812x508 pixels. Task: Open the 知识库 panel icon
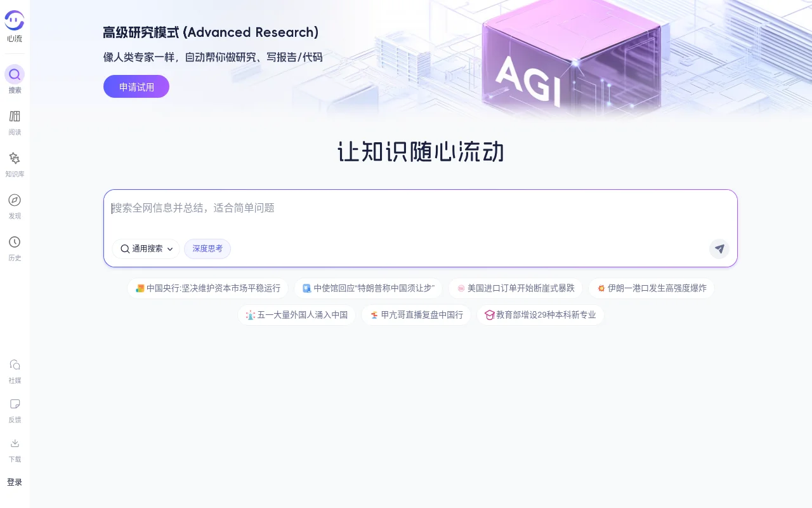coord(14,159)
